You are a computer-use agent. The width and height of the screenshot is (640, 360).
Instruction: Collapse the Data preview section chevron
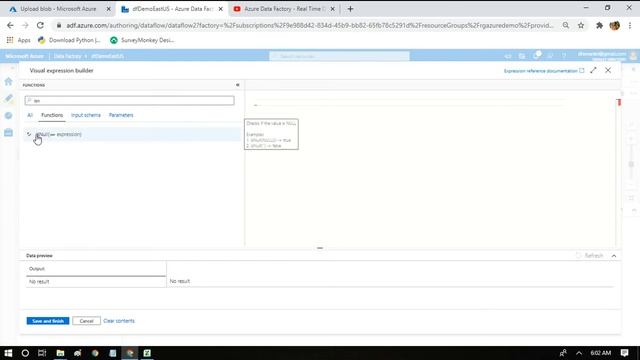click(614, 256)
